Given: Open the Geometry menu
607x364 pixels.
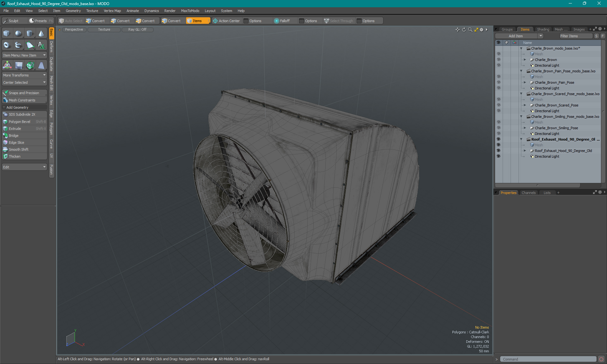Looking at the screenshot, I should tap(73, 11).
